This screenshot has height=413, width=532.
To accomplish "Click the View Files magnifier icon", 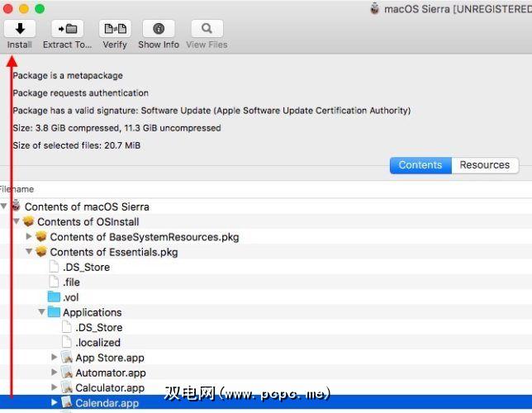I will point(207,29).
